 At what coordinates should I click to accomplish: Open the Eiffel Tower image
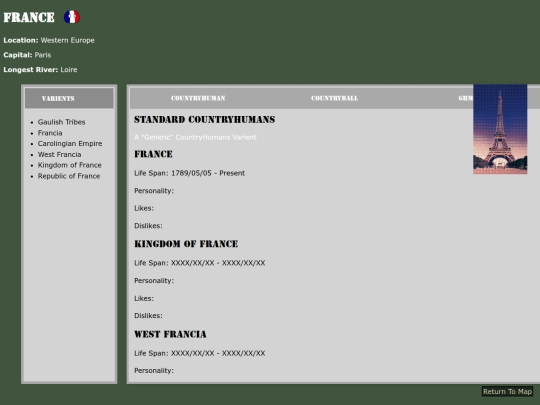tap(500, 129)
